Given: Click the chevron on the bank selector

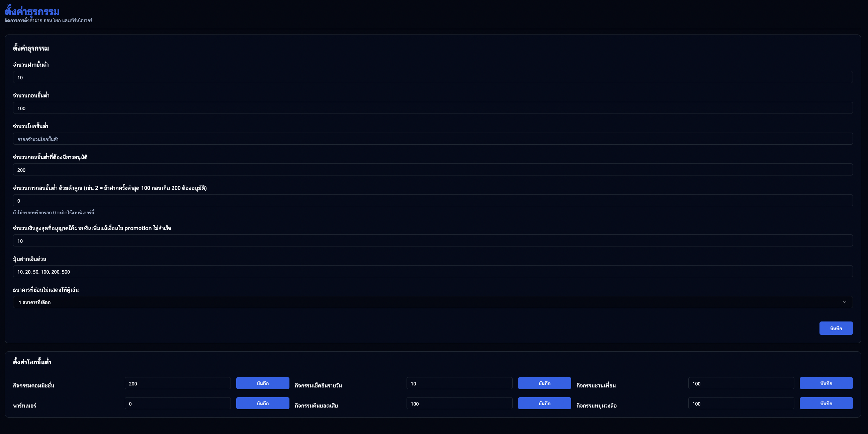Looking at the screenshot, I should coord(844,302).
